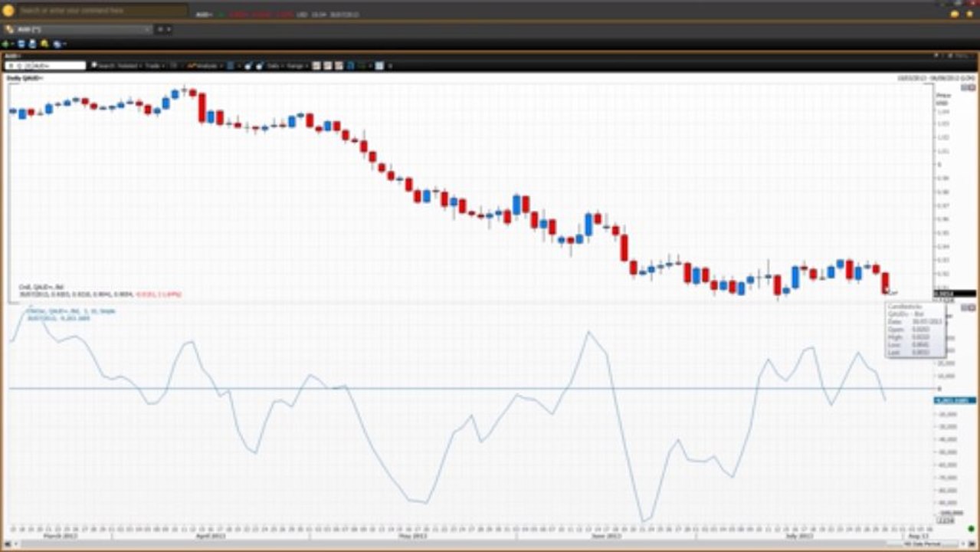Open the blue share icon dropdown
The height and width of the screenshot is (552, 980).
coord(58,44)
